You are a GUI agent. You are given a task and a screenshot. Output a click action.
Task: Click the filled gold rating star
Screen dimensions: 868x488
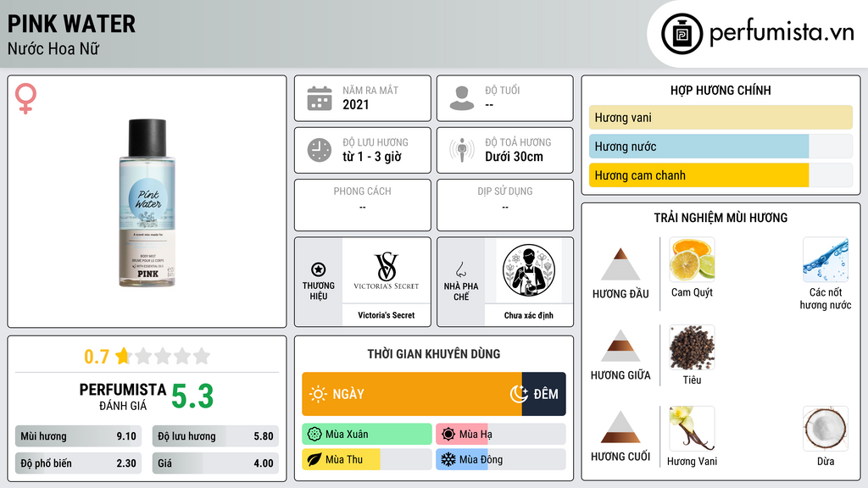[x=123, y=356]
